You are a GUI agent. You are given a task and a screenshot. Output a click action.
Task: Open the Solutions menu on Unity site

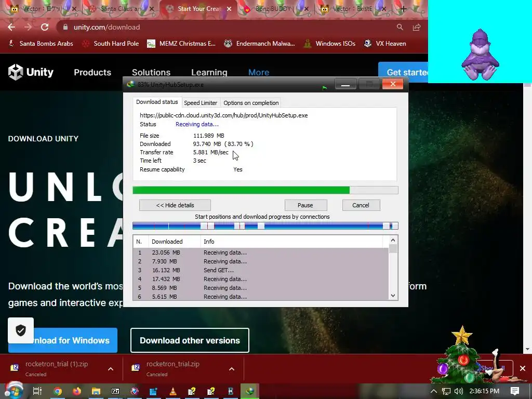[x=151, y=72]
